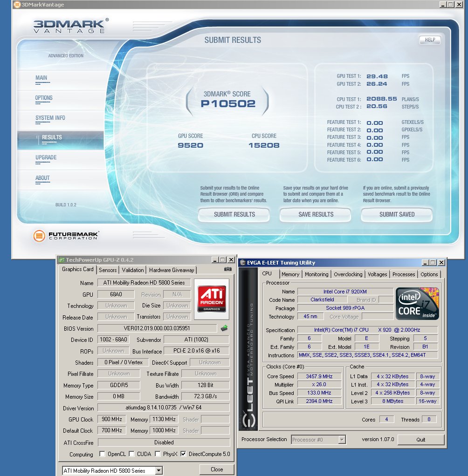The image size is (468, 476).
Task: Click the SAVE RESULTS button
Action: [316, 214]
